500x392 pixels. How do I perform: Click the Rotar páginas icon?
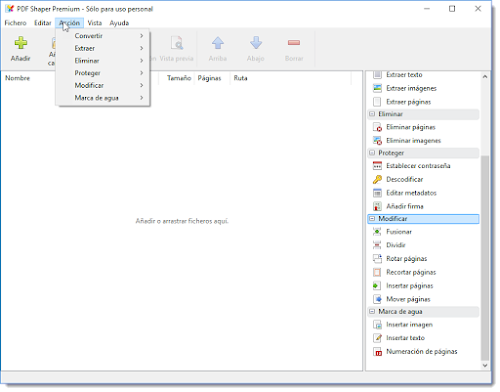coord(377,259)
